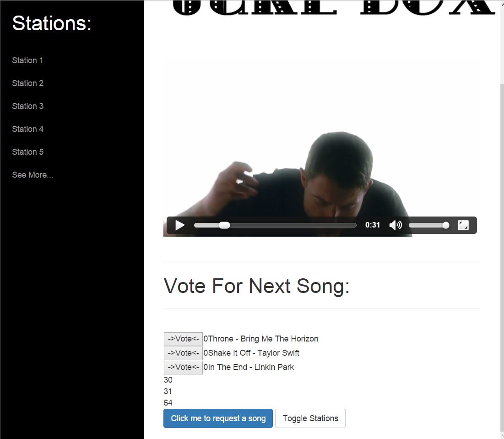This screenshot has width=504, height=439.
Task: Click the Toggle Stations button
Action: click(x=310, y=418)
